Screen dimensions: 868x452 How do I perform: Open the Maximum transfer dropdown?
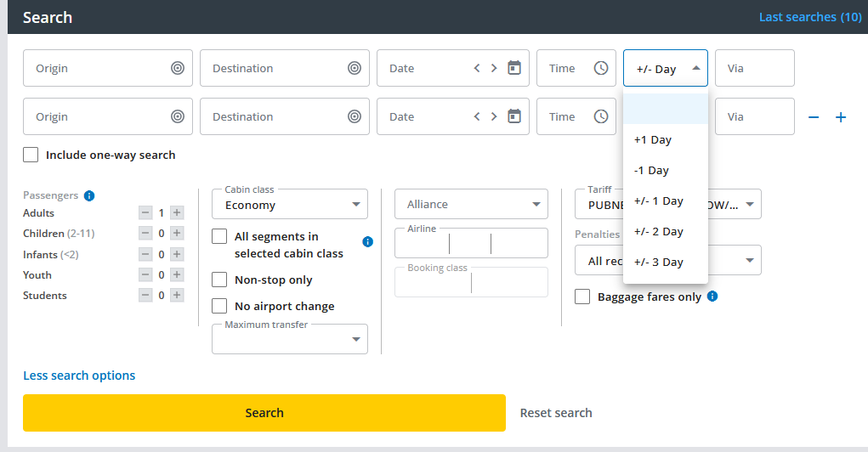(x=290, y=339)
